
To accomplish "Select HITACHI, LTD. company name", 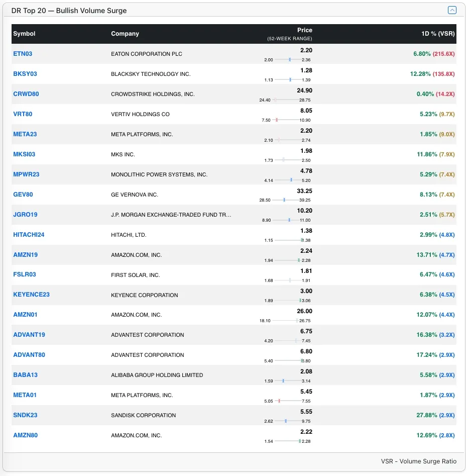I will (129, 235).
